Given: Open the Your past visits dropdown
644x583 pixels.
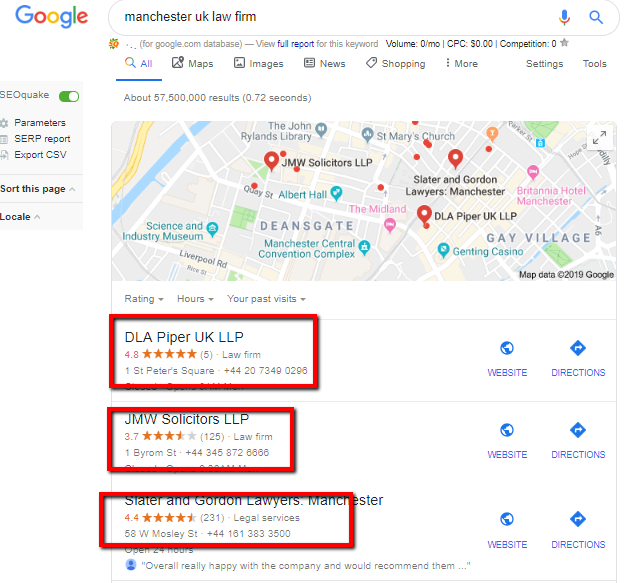Looking at the screenshot, I should coord(266,299).
